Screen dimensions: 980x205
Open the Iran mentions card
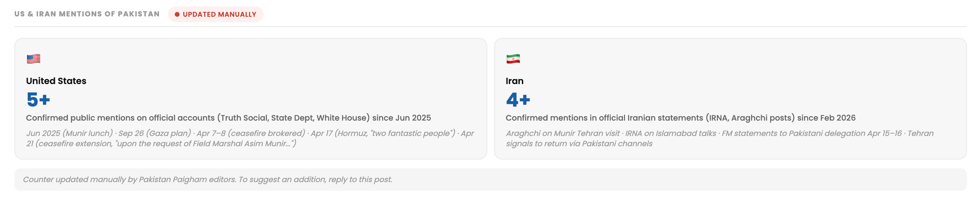pyautogui.click(x=730, y=99)
